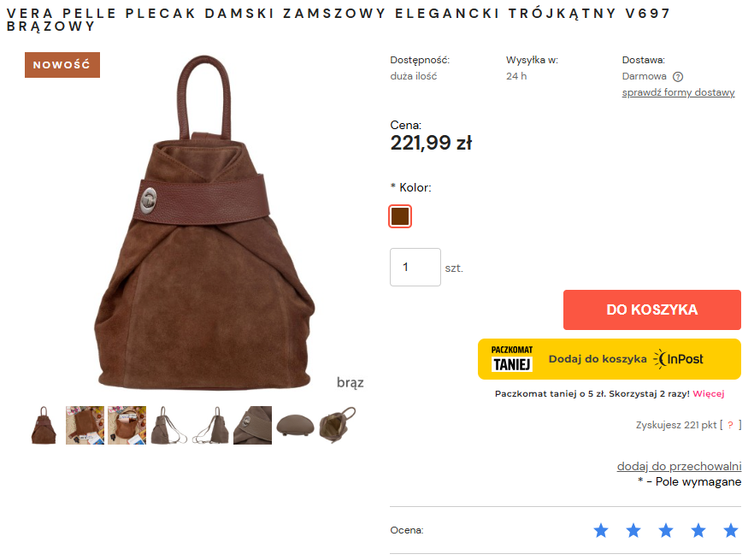The image size is (754, 560).
Task: Select the brown color swatch
Action: (400, 216)
